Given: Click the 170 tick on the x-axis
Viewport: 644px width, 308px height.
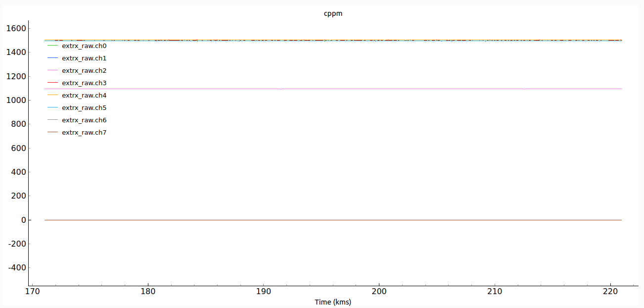Looking at the screenshot, I should coord(32,291).
